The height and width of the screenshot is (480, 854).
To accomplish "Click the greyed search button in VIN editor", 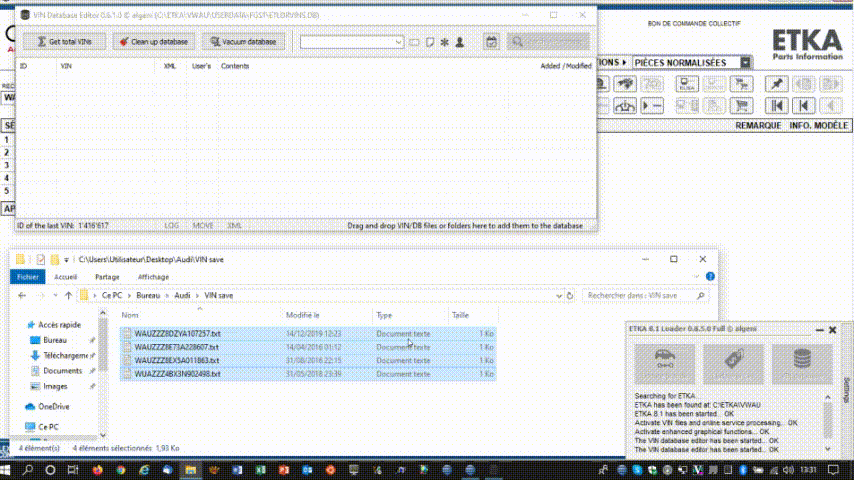I will pyautogui.click(x=548, y=41).
